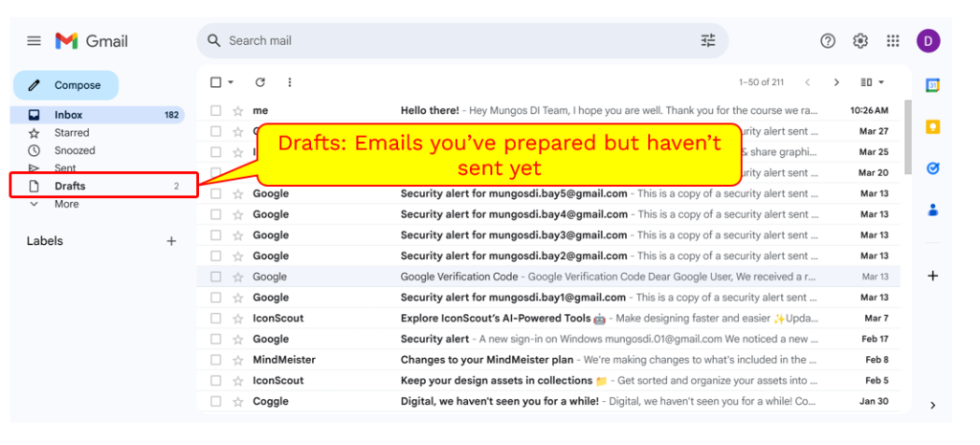Open the Drafts folder

point(70,186)
